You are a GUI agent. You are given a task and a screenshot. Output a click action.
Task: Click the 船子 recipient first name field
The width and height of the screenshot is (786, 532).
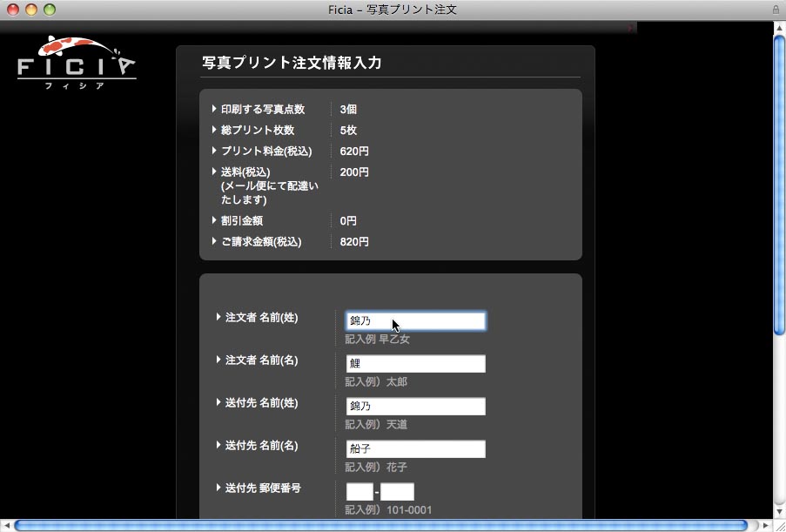415,448
